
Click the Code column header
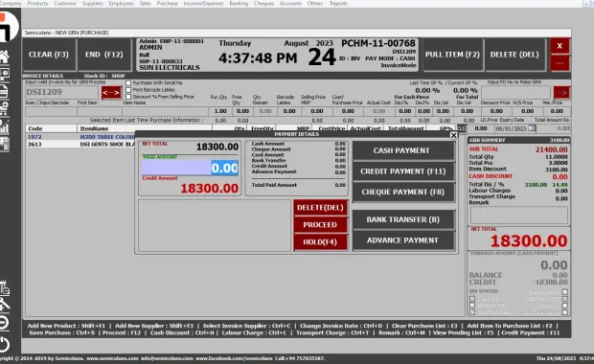tap(51, 128)
